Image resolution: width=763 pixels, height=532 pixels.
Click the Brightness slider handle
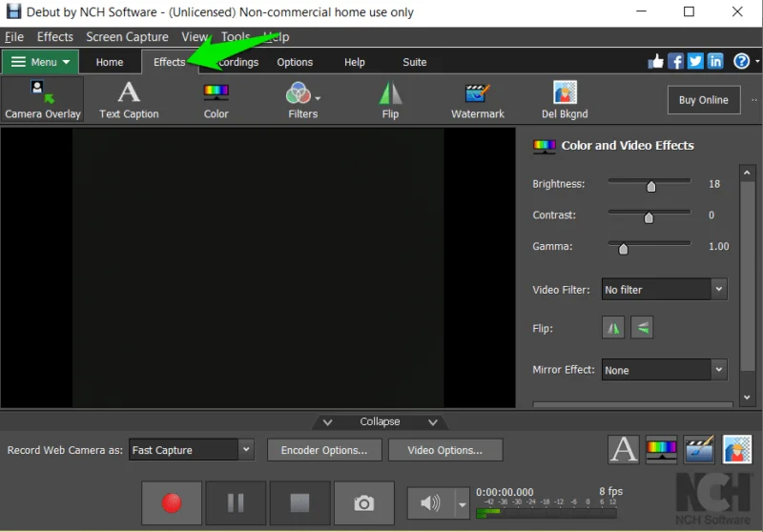point(651,186)
